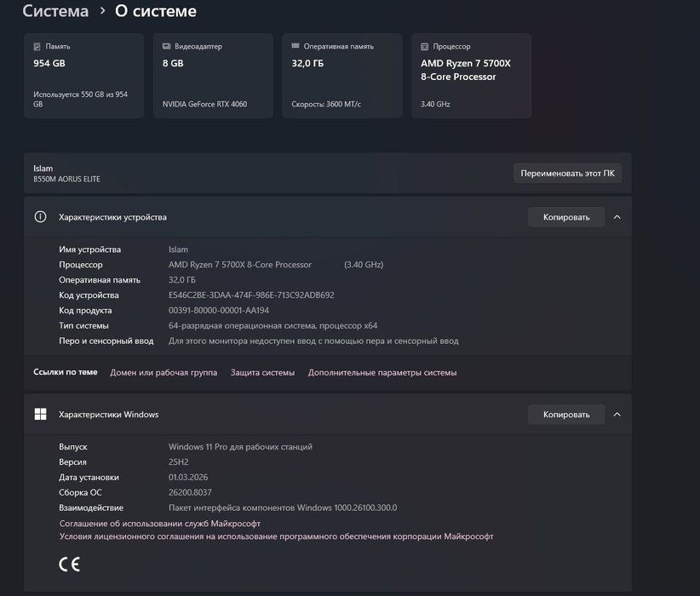Click the Процессор chip icon
This screenshot has width=700, height=596.
click(x=425, y=47)
